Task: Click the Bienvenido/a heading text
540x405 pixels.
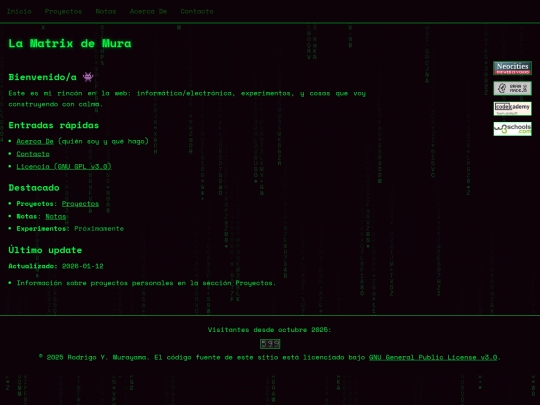Action: click(42, 77)
